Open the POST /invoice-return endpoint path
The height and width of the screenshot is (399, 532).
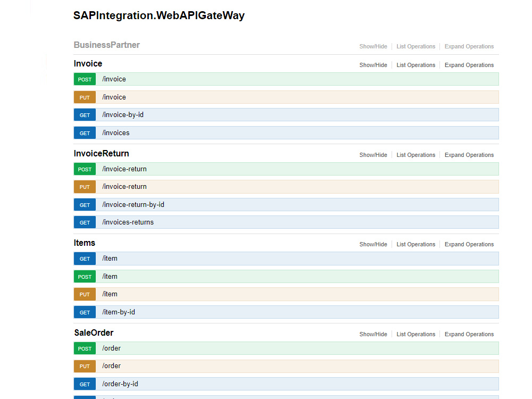pyautogui.click(x=124, y=169)
